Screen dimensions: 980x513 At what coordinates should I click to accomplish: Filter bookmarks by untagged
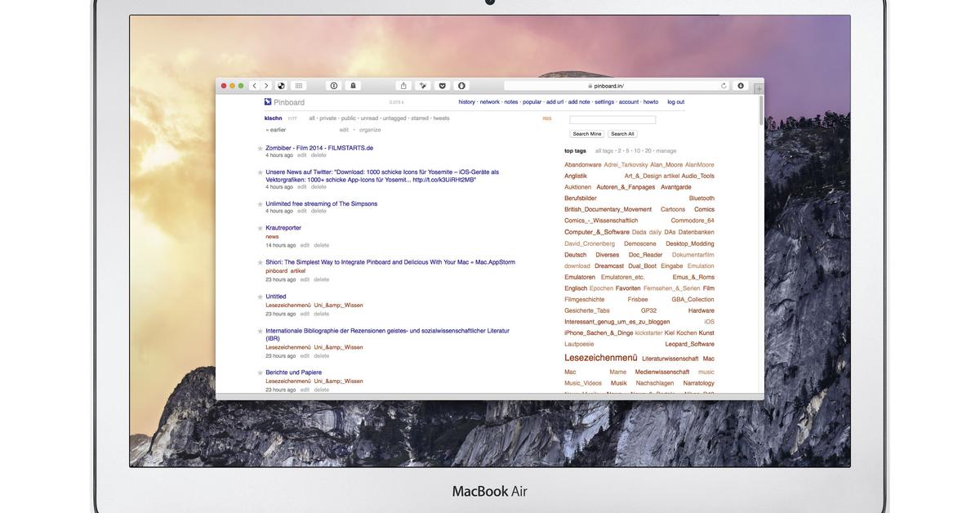click(394, 118)
